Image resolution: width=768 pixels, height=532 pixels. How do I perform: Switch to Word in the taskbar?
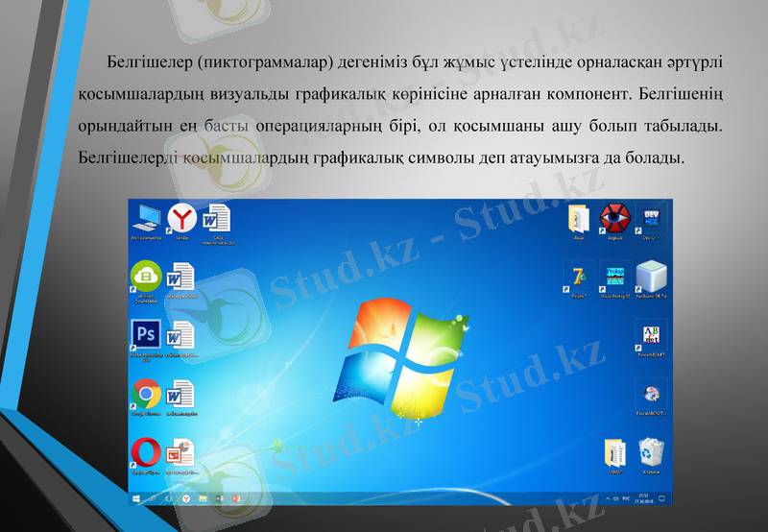pyautogui.click(x=220, y=498)
